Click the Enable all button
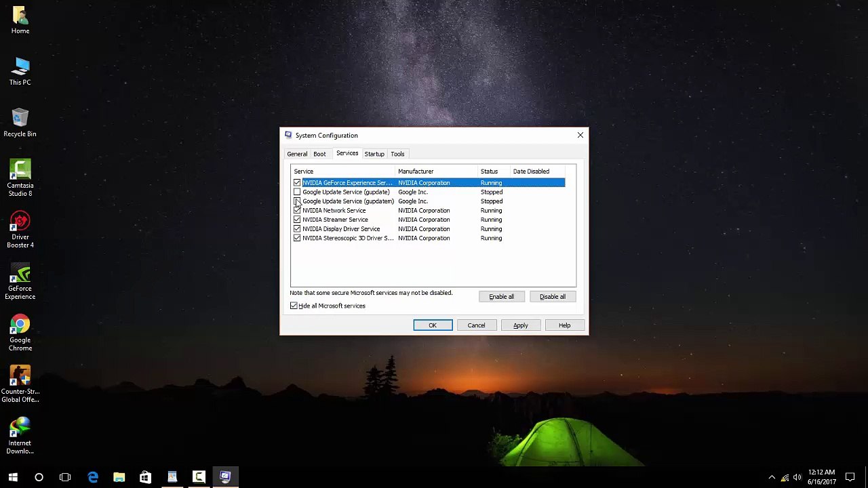Image resolution: width=868 pixels, height=488 pixels. pyautogui.click(x=502, y=297)
